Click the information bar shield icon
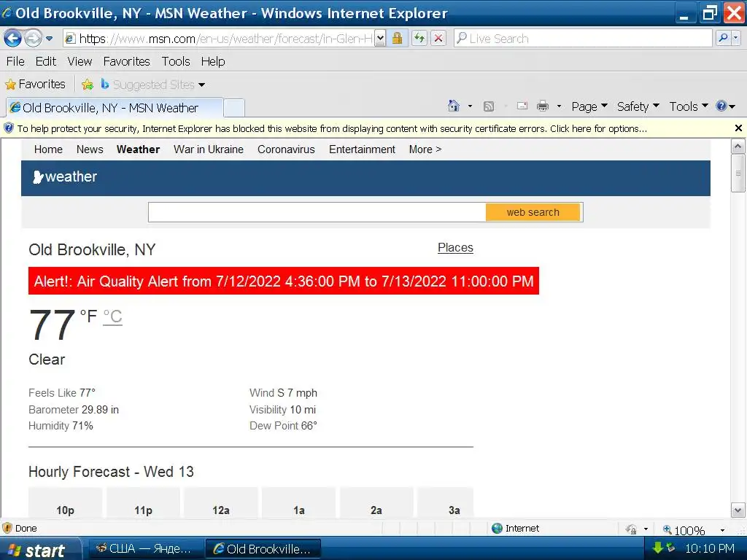 pos(9,128)
